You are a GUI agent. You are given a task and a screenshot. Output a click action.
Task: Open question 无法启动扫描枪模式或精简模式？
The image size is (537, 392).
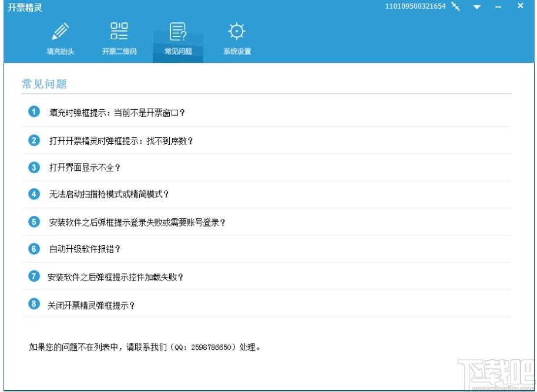pyautogui.click(x=109, y=194)
